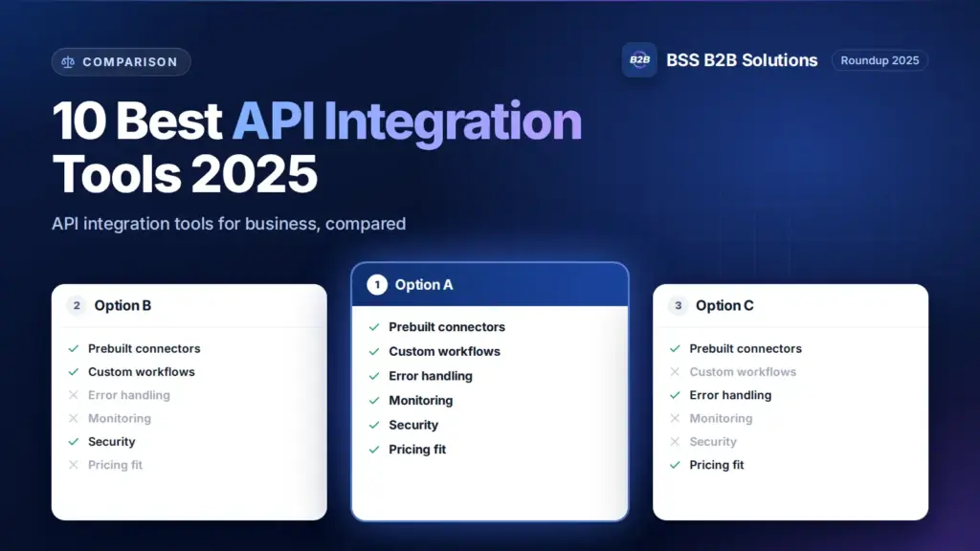Click 'Custom workflows' text in Option B
The image size is (980, 551).
[142, 372]
